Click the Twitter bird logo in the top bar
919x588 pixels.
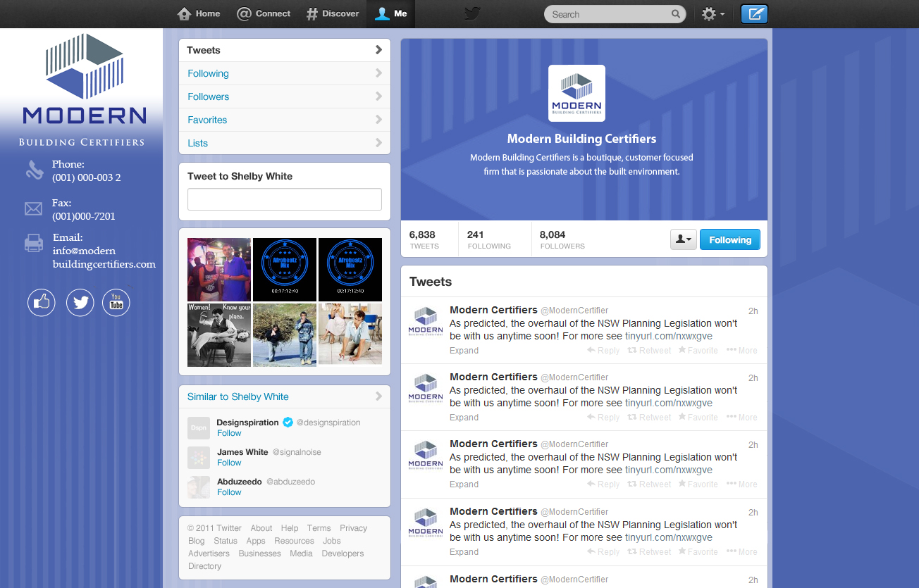pyautogui.click(x=471, y=13)
